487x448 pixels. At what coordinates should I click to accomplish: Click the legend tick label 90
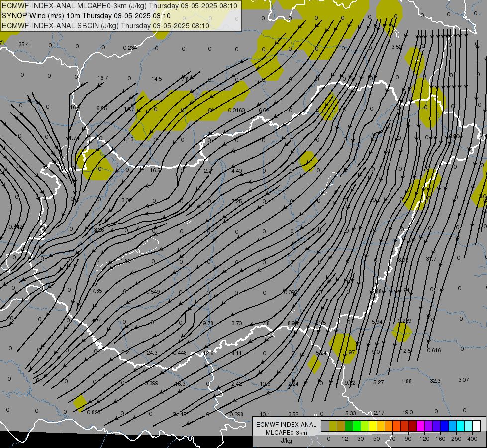(408, 439)
